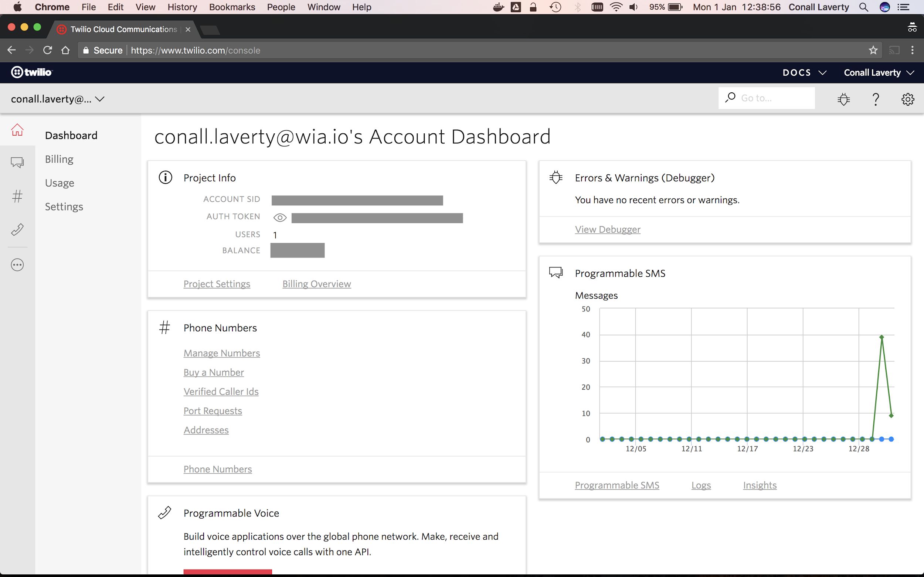Click the Go to... search field
924x577 pixels.
(766, 98)
